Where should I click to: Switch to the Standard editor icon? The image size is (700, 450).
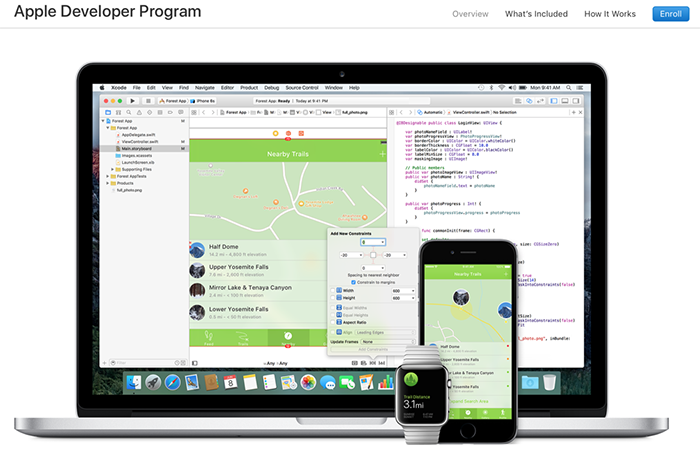click(x=518, y=101)
